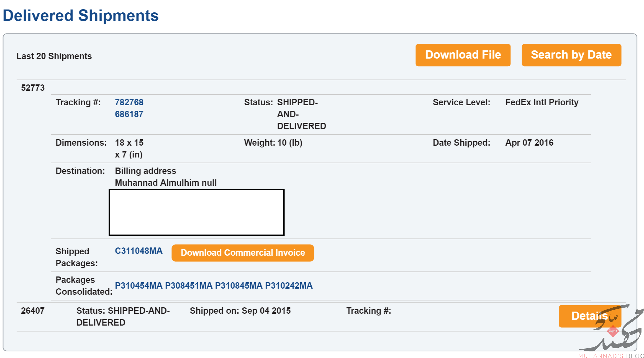
Task: Click the Download File button
Action: point(463,55)
